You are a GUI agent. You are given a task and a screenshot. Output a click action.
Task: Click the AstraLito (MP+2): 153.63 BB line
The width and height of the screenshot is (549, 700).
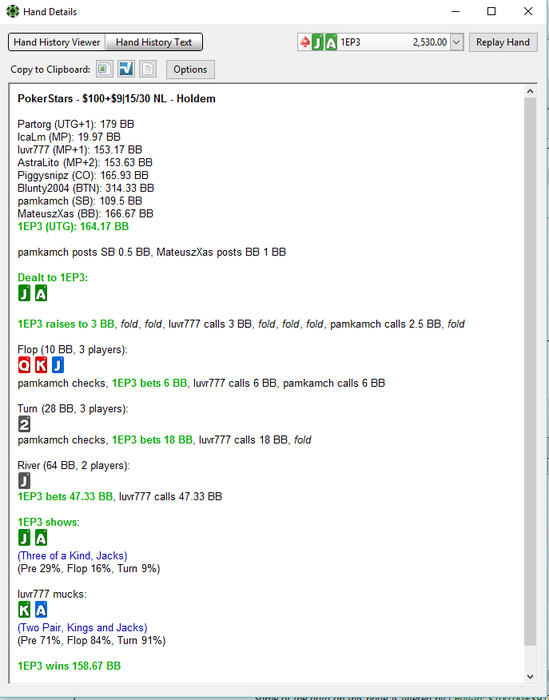85,162
